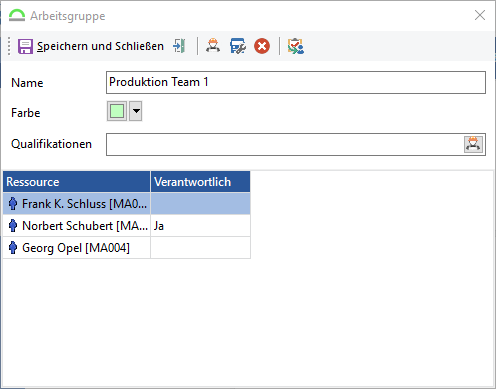496x389 pixels.
Task: Select the Norbert Schubert row
Action: [x=127, y=226]
